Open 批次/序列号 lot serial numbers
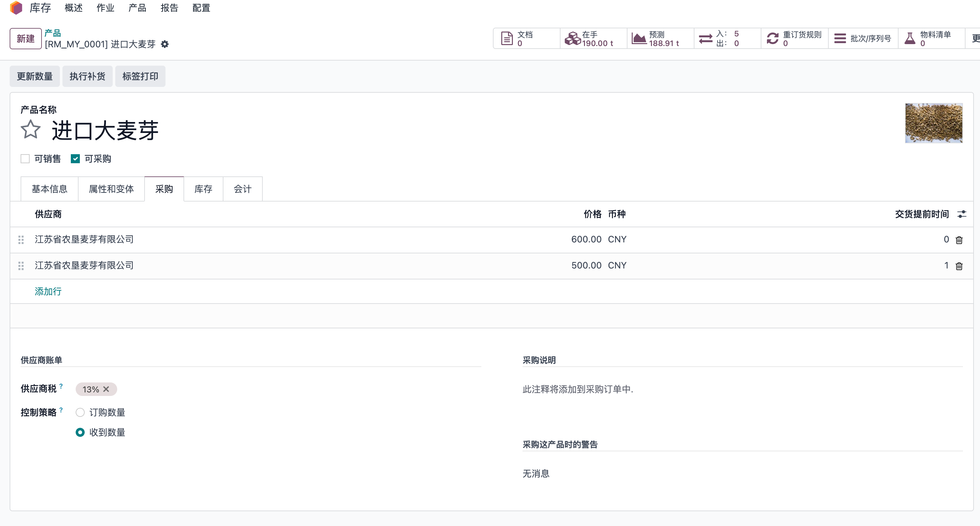Image resolution: width=980 pixels, height=526 pixels. click(863, 38)
